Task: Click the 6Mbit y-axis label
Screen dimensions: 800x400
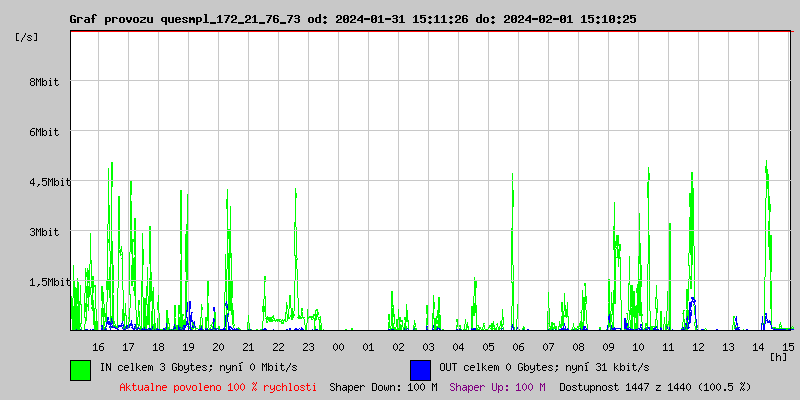Action: click(44, 132)
